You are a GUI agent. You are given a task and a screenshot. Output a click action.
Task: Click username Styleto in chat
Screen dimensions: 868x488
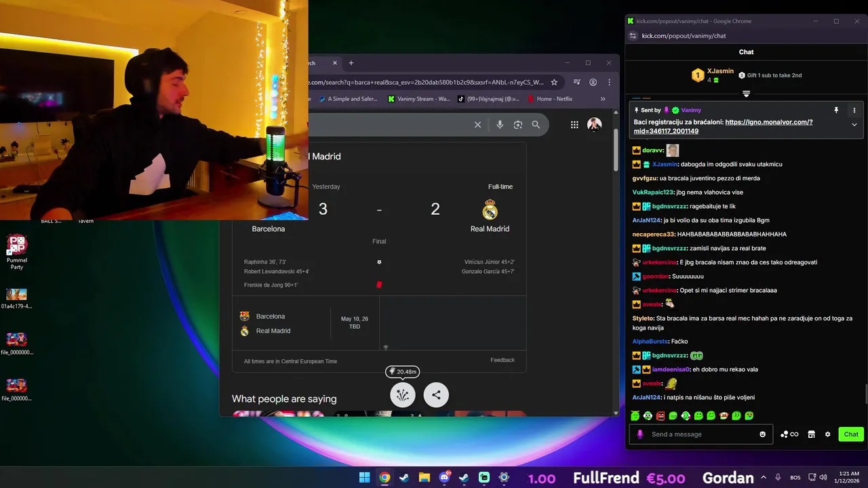642,318
